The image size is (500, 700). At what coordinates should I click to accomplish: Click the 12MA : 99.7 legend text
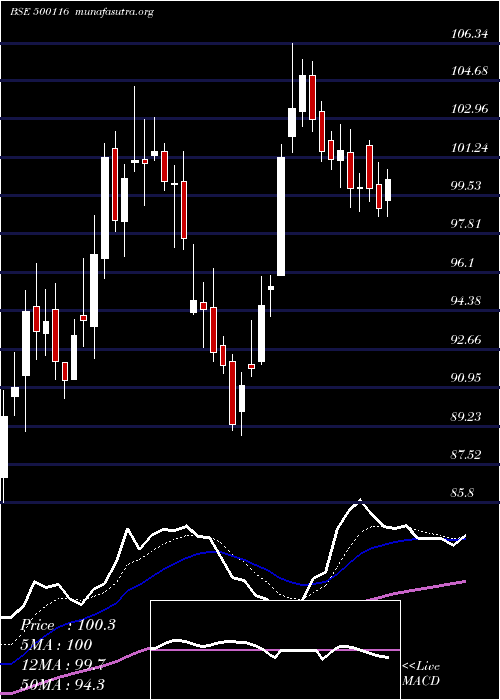click(x=61, y=665)
